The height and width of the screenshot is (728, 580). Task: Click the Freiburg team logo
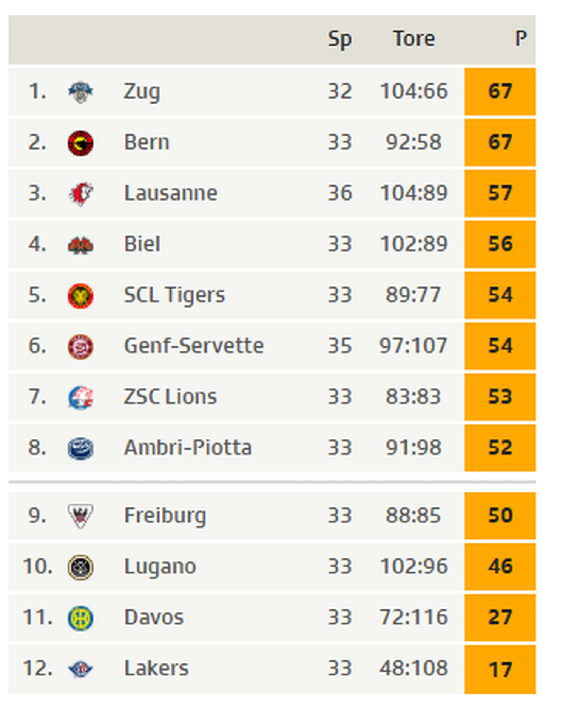click(x=80, y=516)
